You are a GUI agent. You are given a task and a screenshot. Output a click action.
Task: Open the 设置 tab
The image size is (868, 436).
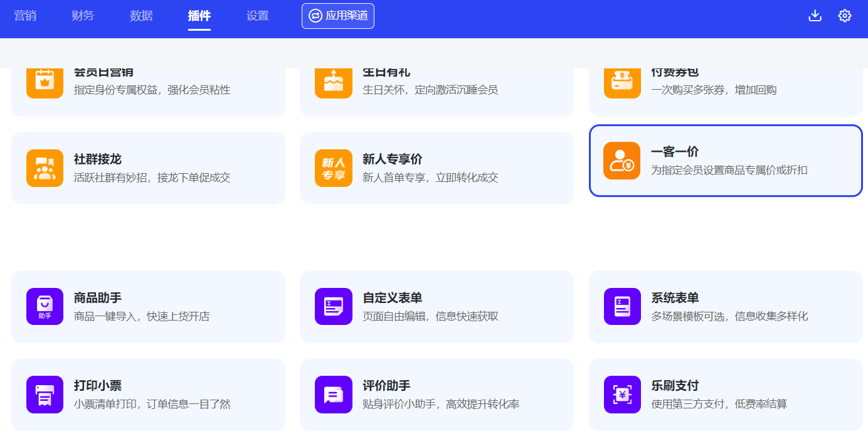258,16
